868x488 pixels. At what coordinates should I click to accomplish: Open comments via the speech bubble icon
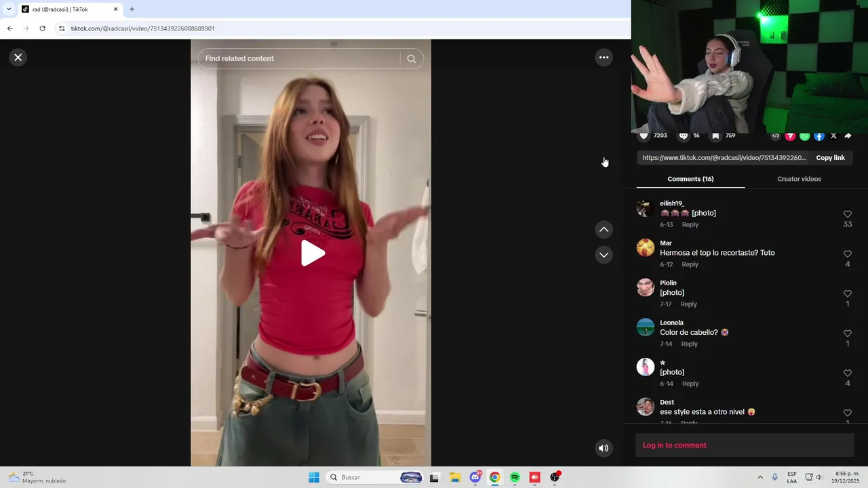coord(684,136)
